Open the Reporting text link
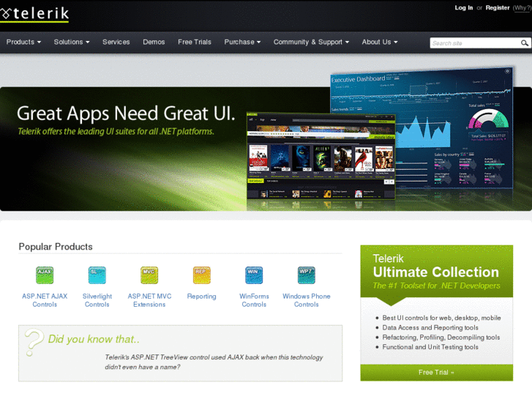532x399 pixels. 201,297
